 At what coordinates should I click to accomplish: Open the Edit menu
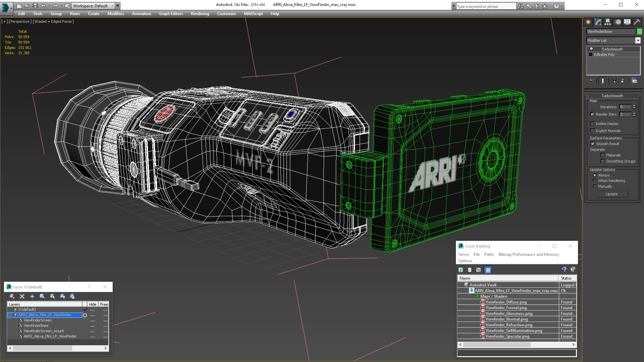pyautogui.click(x=21, y=14)
